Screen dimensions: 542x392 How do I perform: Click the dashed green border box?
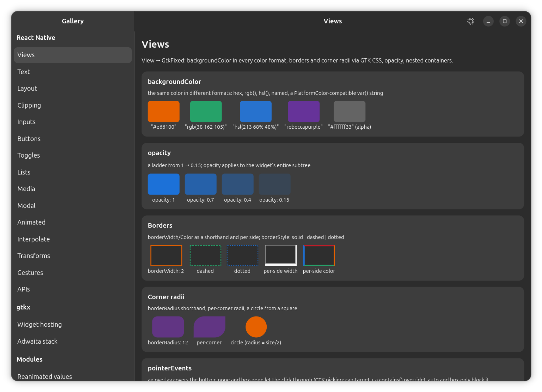(205, 255)
